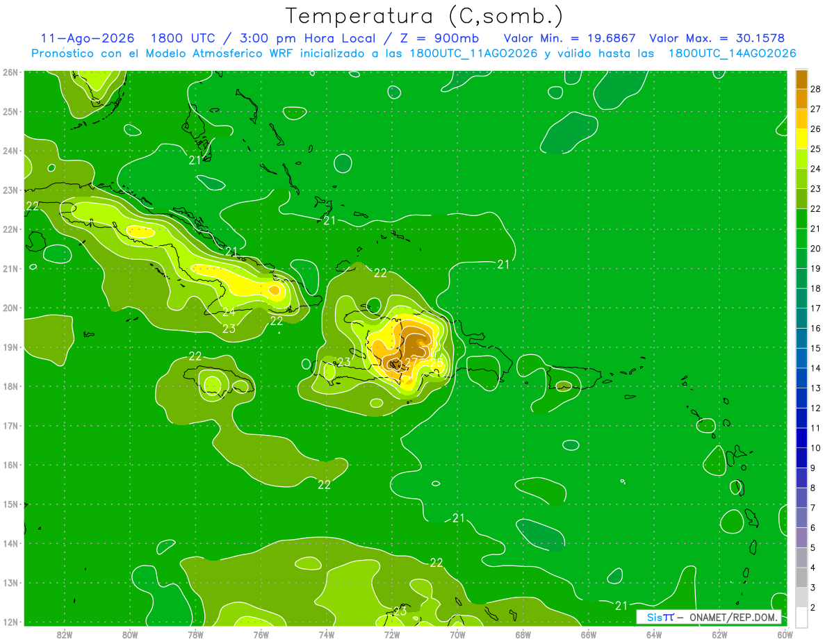Click the '27' contour label over Hispaniola
834x644 pixels.
tap(411, 362)
